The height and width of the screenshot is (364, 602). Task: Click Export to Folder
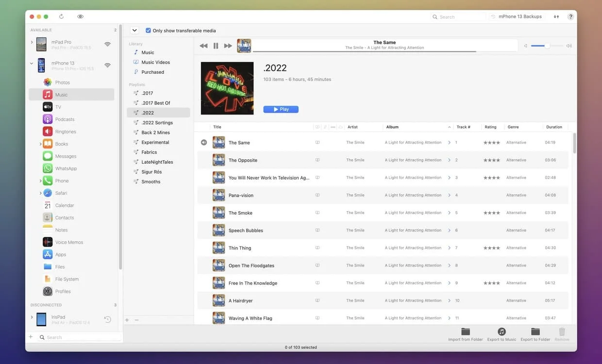click(535, 334)
